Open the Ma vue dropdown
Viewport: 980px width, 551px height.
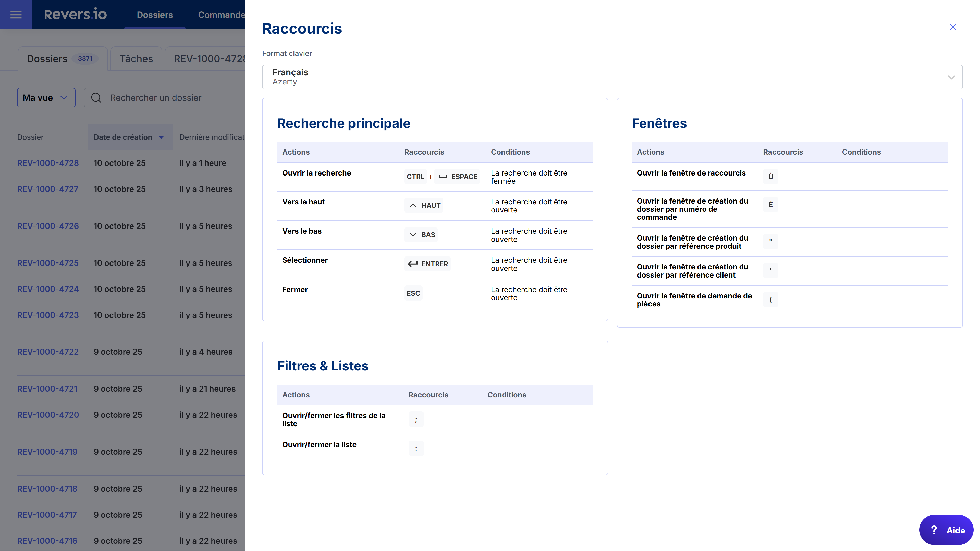[x=46, y=98]
